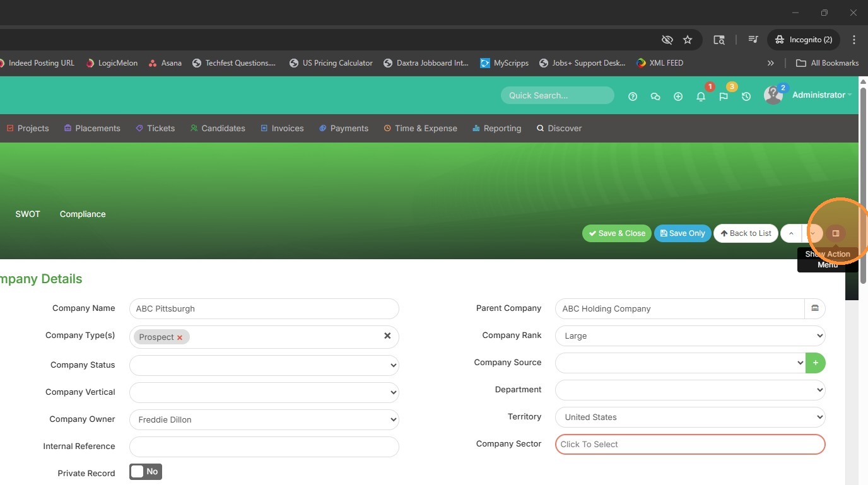Open the XML FEED bookmark
The height and width of the screenshot is (485, 868).
pyautogui.click(x=660, y=63)
